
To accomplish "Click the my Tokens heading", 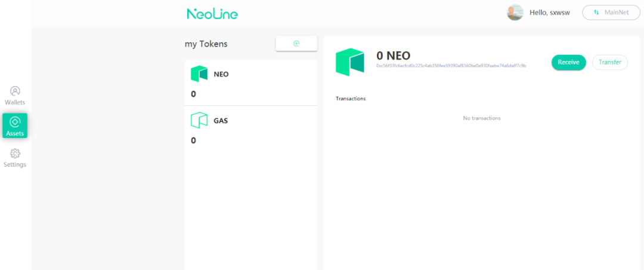I will point(206,44).
